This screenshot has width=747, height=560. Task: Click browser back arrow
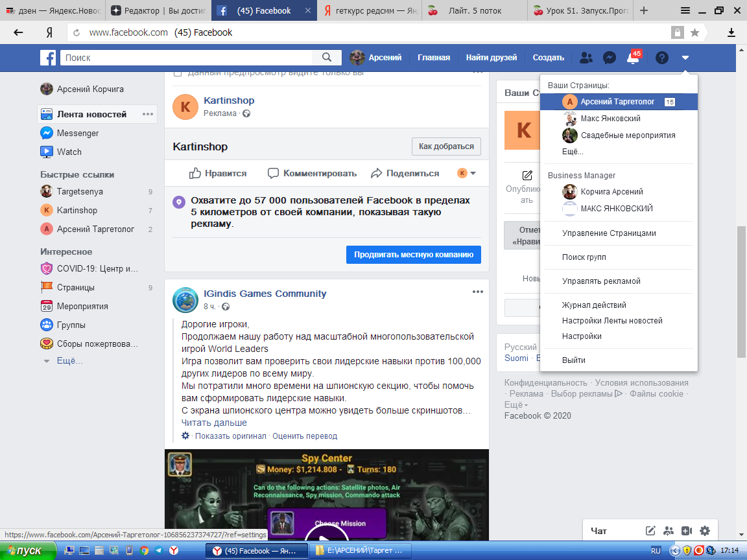click(x=18, y=32)
